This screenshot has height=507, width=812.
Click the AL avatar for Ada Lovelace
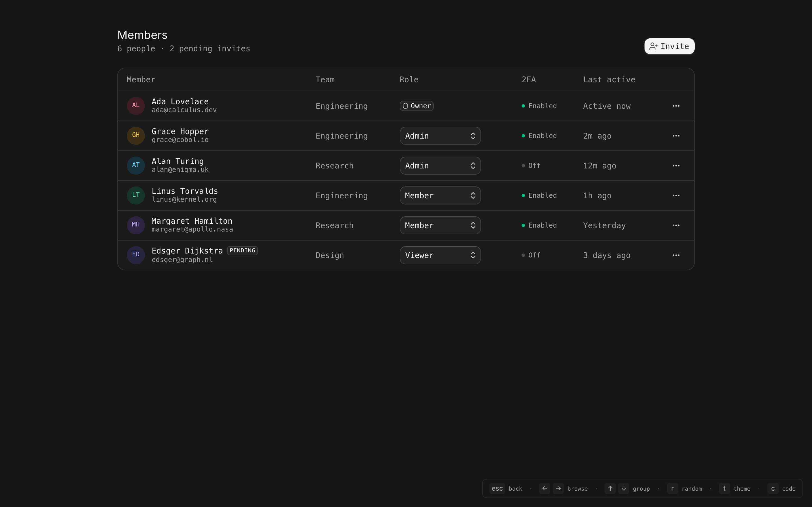click(x=136, y=106)
